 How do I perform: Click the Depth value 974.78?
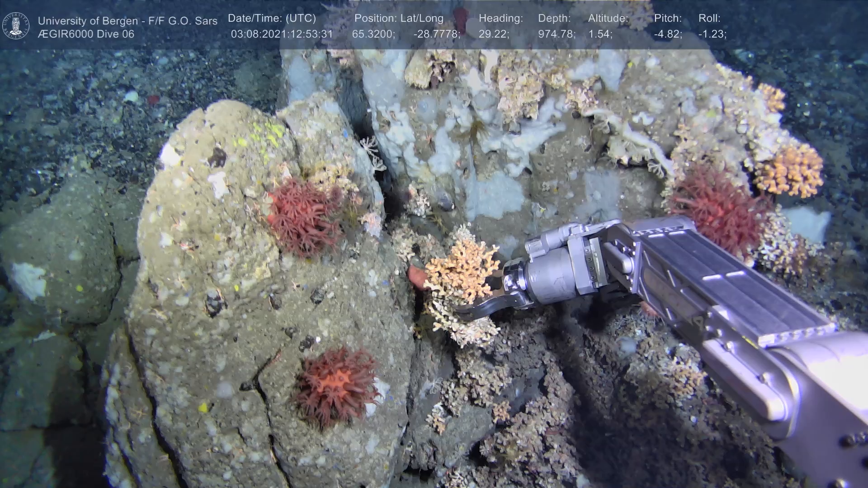tap(557, 34)
